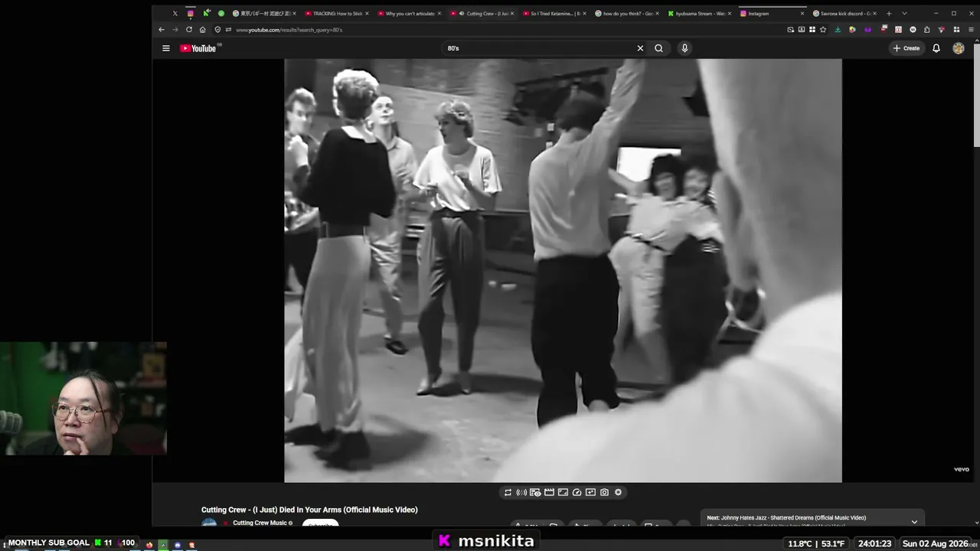Click the video title text

309,510
